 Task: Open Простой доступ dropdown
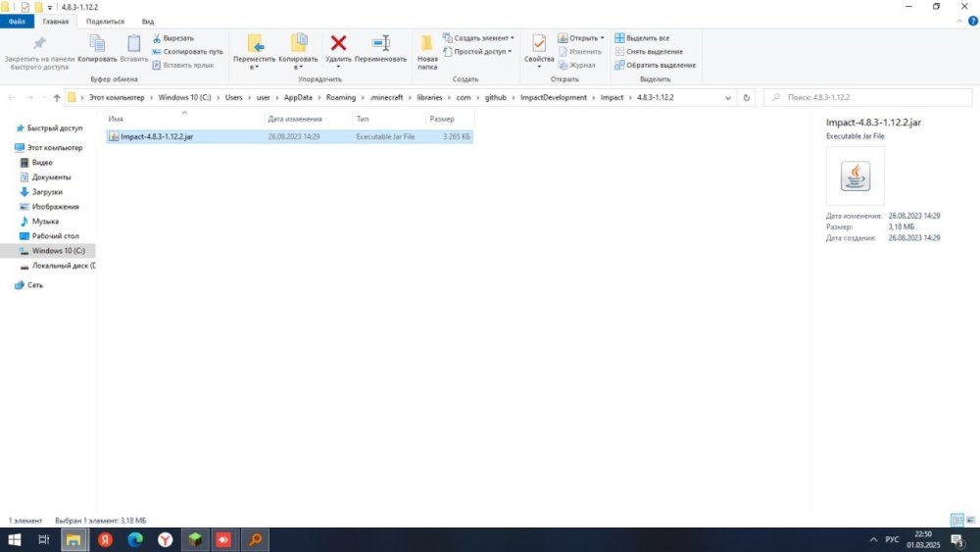(477, 51)
